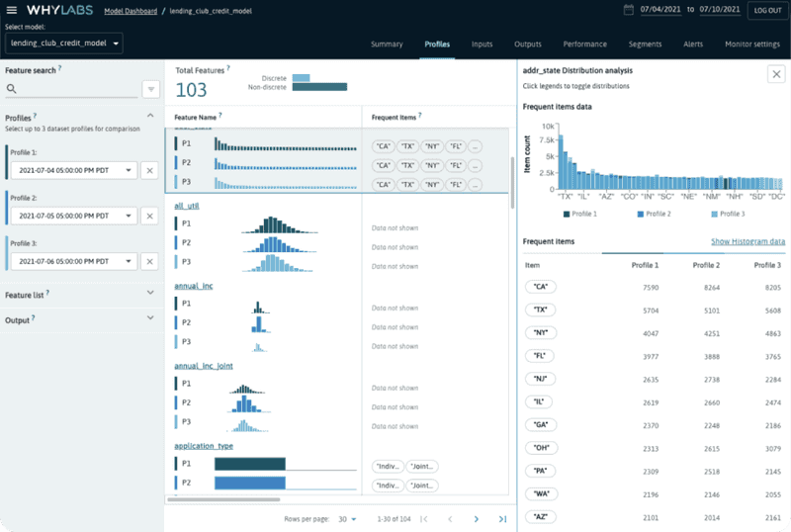Remove Profile 3 with its X icon
The image size is (791, 532).
point(148,261)
